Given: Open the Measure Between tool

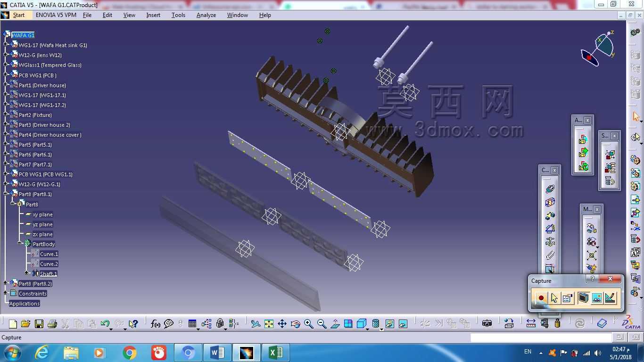Looking at the screenshot, I should 531,323.
